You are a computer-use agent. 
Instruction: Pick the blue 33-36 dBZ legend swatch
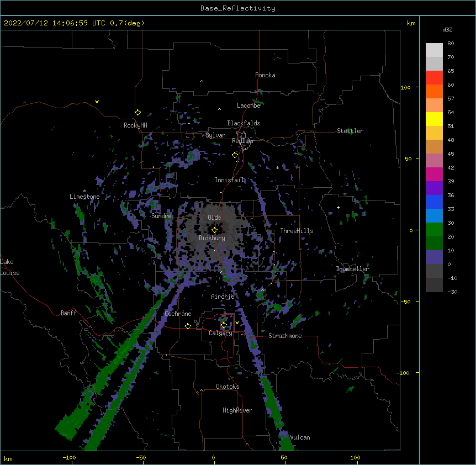pos(434,202)
